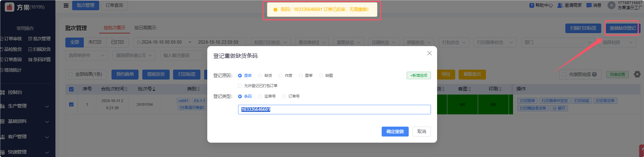Sort by 批次号 column arrow
This screenshot has width=644, height=157.
click(x=154, y=89)
